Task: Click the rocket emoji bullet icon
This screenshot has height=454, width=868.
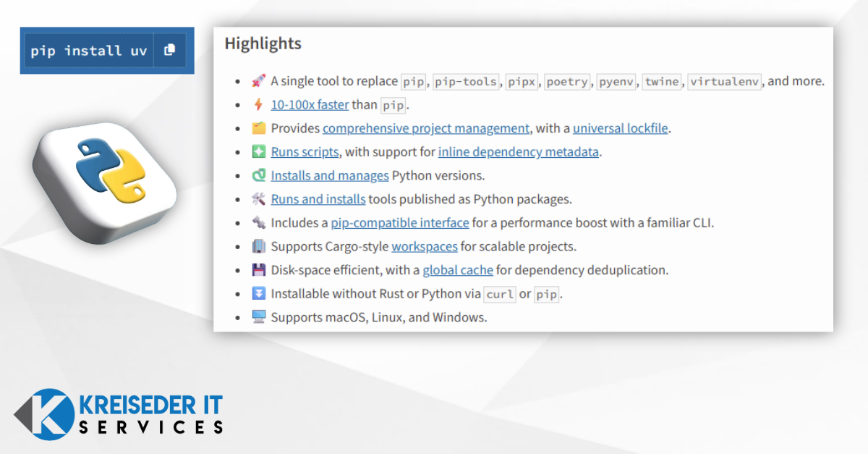Action: pos(259,81)
